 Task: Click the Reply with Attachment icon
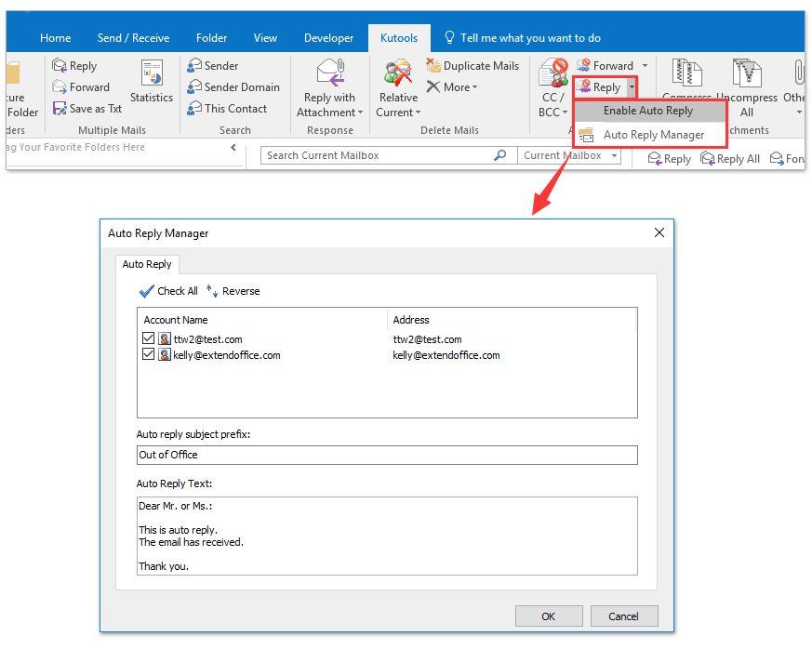click(330, 72)
